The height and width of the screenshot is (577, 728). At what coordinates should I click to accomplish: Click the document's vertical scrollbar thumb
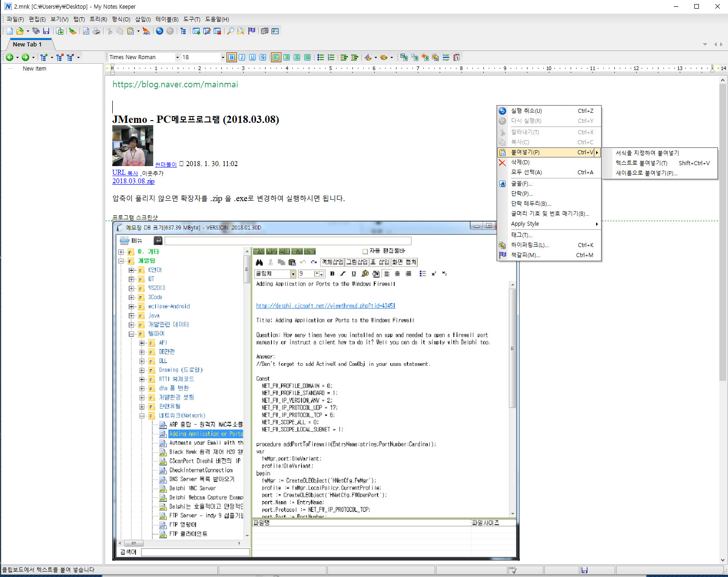pyautogui.click(x=723, y=232)
